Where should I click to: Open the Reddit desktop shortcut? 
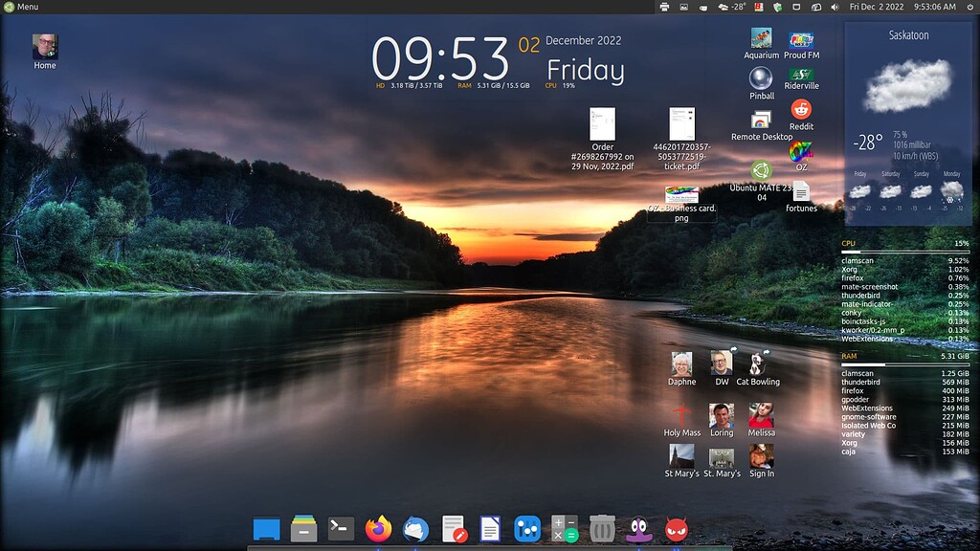click(800, 113)
